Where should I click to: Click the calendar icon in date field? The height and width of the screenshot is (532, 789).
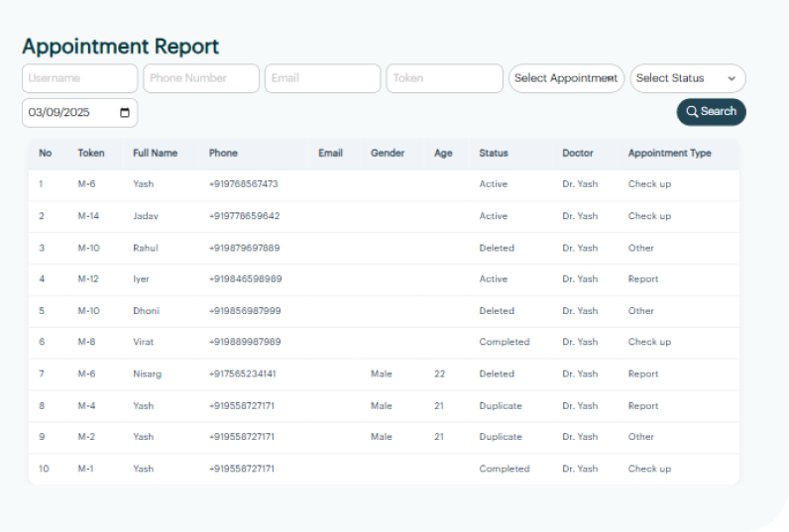click(x=125, y=113)
